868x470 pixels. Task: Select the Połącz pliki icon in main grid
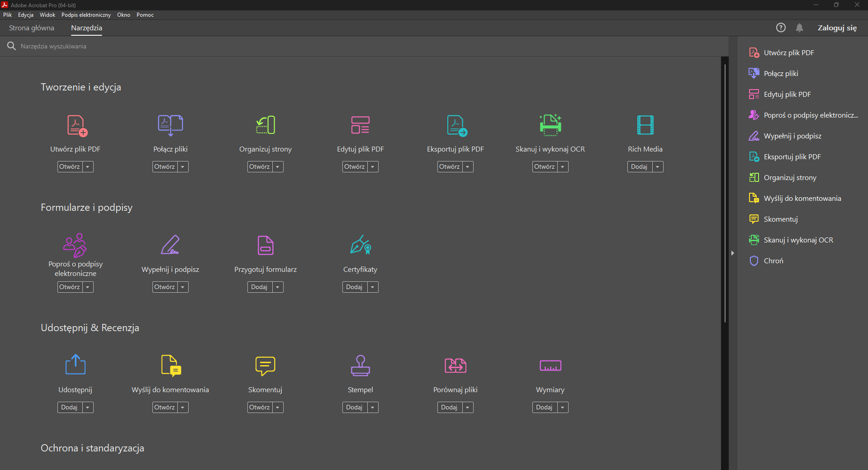point(171,125)
